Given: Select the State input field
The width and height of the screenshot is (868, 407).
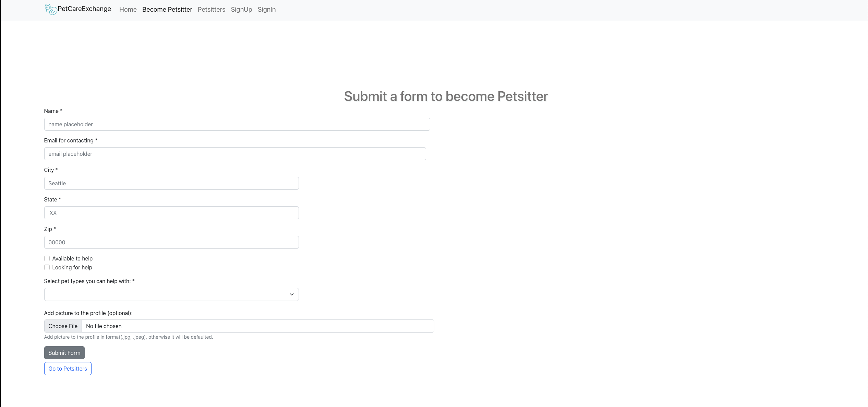Looking at the screenshot, I should [x=171, y=212].
